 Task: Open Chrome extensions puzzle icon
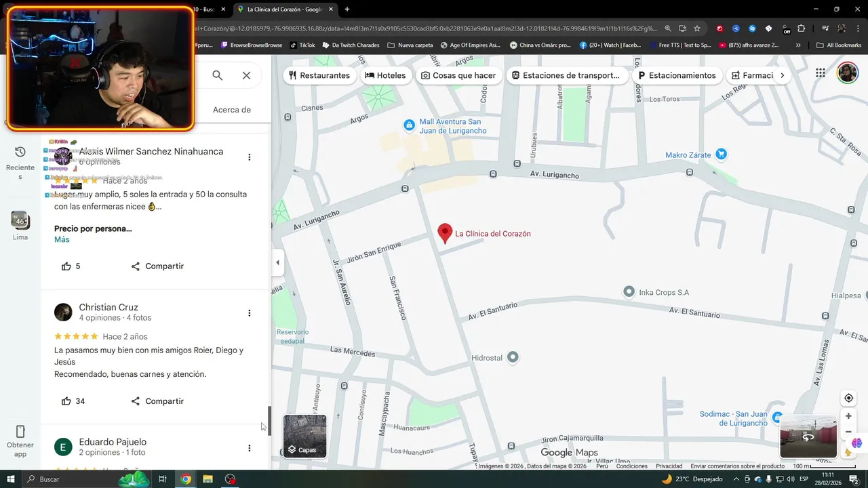coord(802,28)
